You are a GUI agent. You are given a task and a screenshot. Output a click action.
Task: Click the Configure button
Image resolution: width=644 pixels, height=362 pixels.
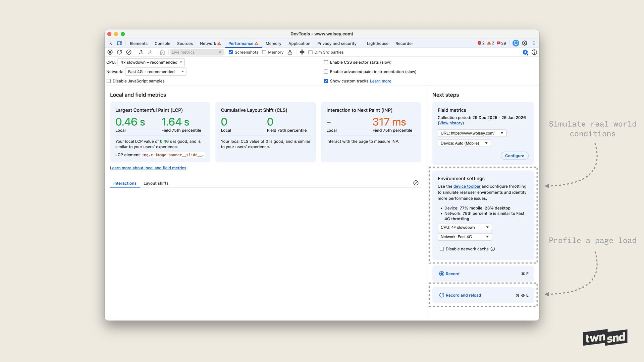coord(514,156)
